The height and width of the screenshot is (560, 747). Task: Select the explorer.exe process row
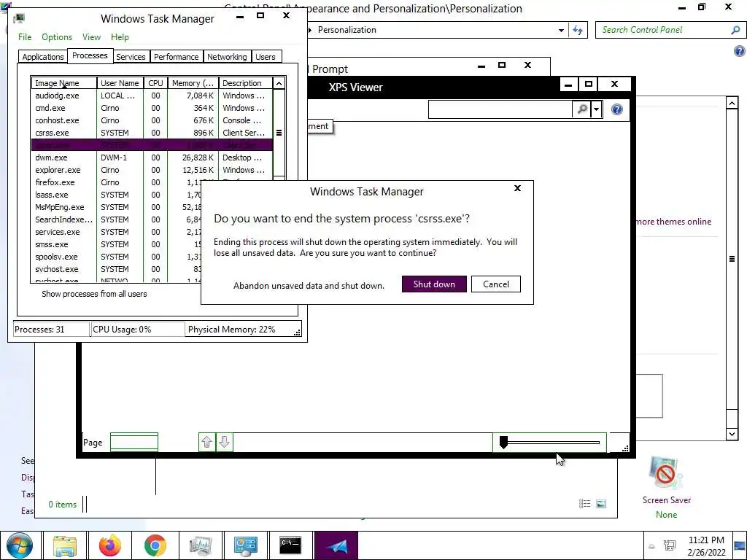(x=152, y=170)
